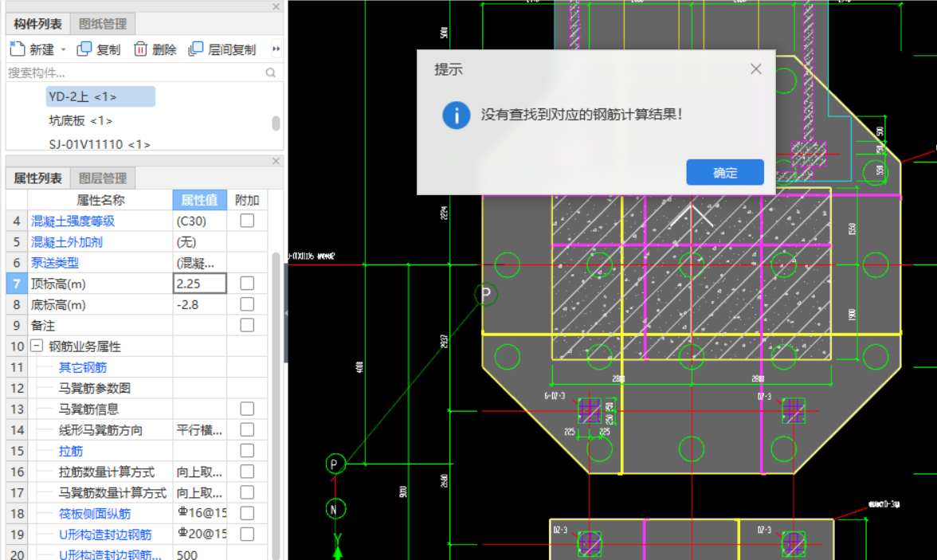Click the 混凝土外加剂 property link
This screenshot has width=937, height=560.
pos(67,242)
